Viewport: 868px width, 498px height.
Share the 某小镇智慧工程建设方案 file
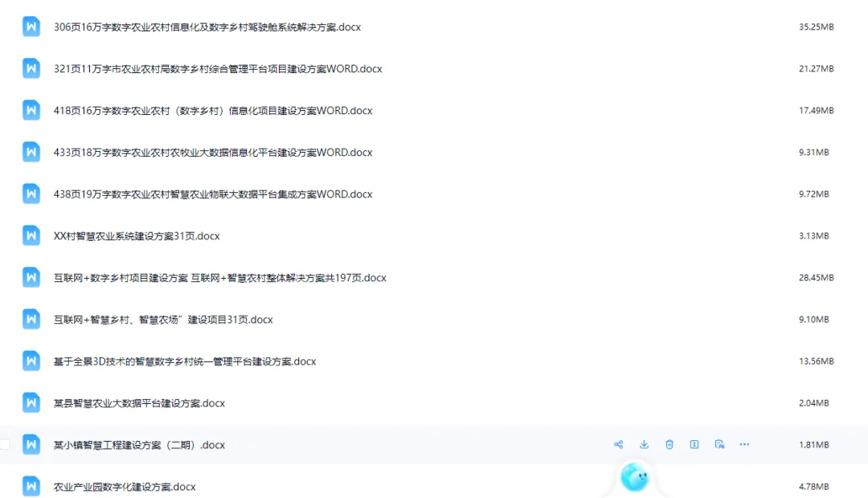coord(618,444)
